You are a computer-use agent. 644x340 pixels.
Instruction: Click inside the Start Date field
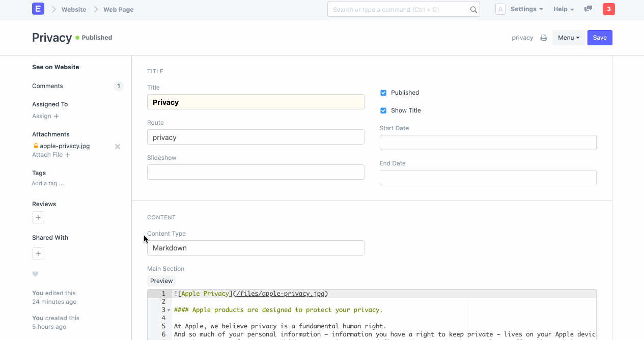pyautogui.click(x=488, y=143)
